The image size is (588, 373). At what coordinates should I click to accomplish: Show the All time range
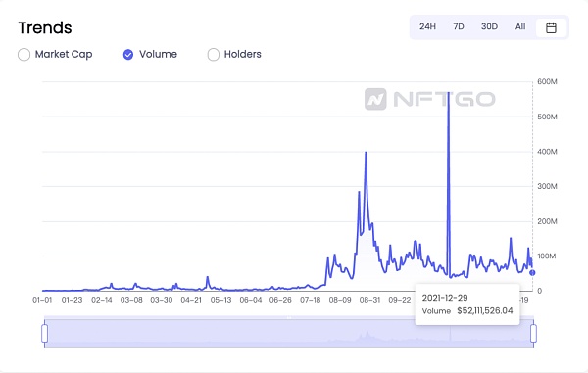[x=520, y=27]
